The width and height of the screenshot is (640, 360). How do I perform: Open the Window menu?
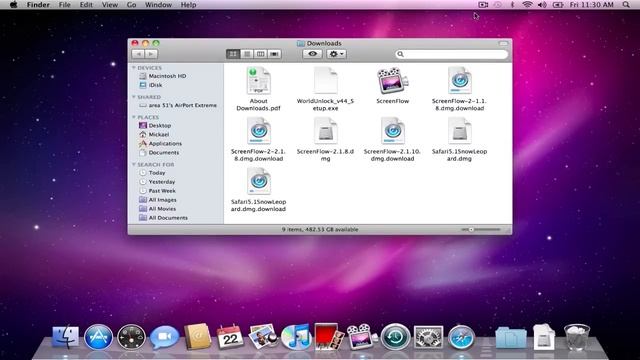(x=158, y=5)
